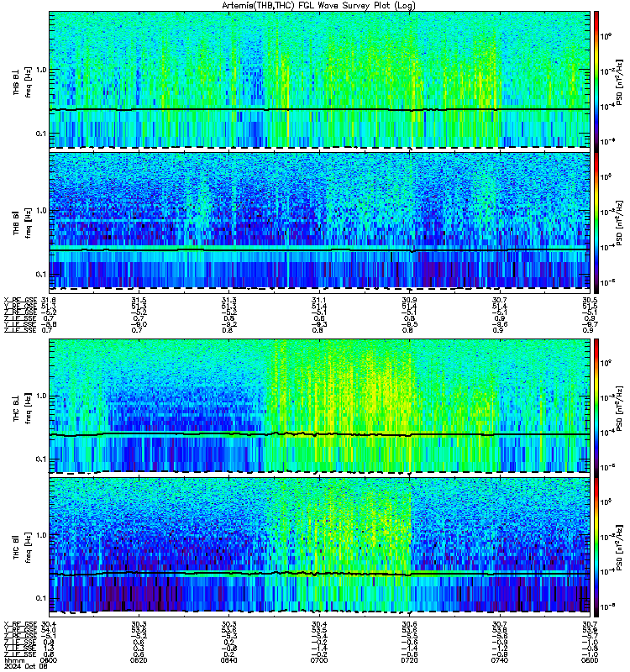Click the 0740 time tick label
This screenshot has height=672, width=630.
pos(500,660)
